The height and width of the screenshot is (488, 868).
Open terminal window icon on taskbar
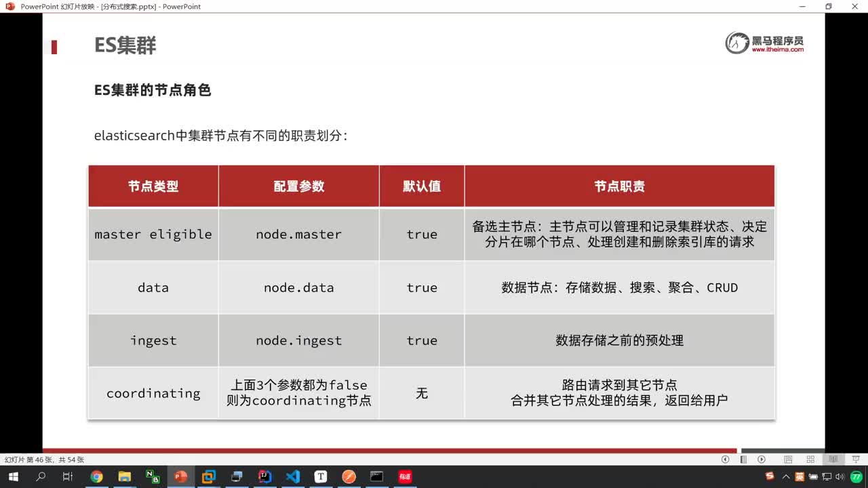tap(376, 476)
